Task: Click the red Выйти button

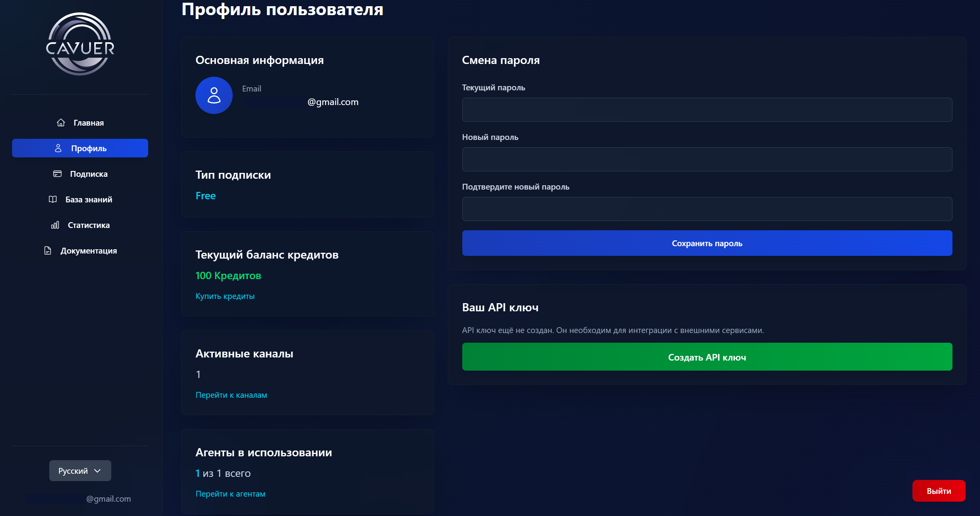Action: [x=939, y=491]
